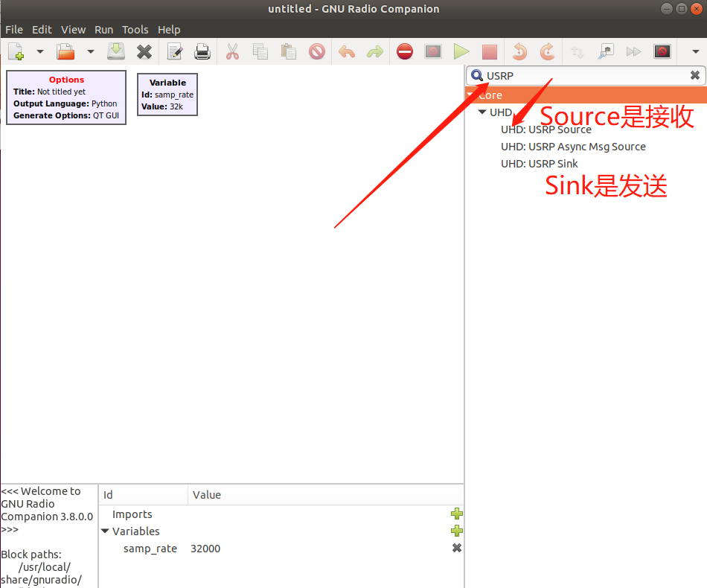Print the flowgraph
The image size is (707, 588).
click(x=202, y=51)
